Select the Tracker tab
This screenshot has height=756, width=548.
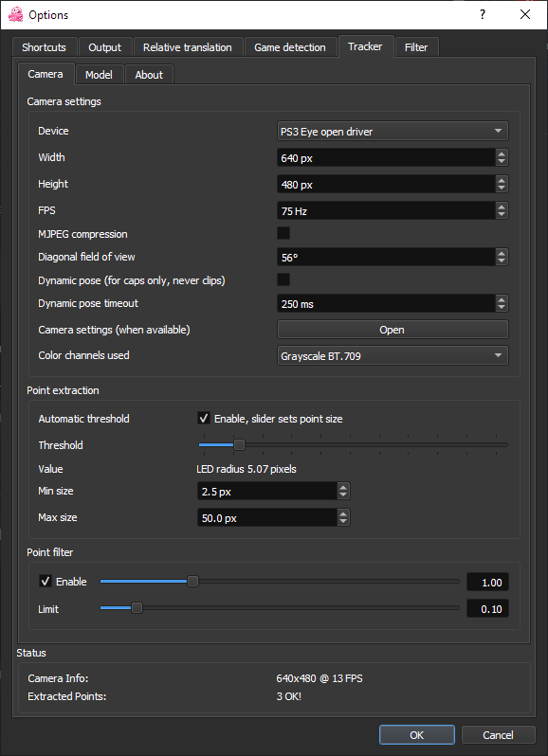365,46
